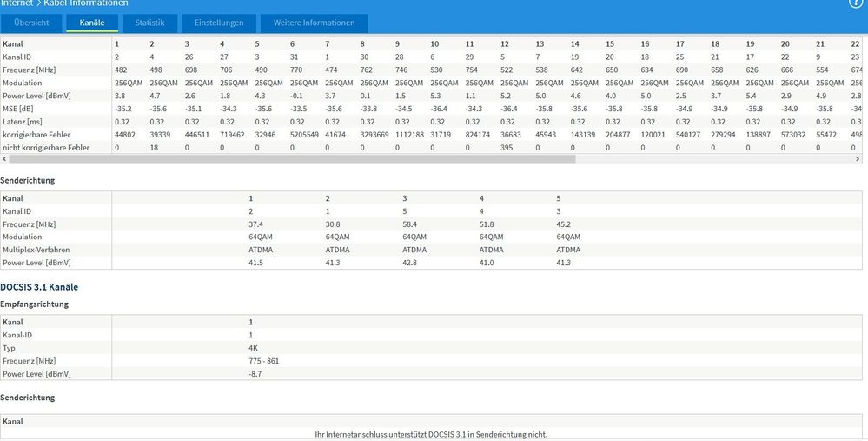This screenshot has height=441, width=868.
Task: Click the 'korrigierbare Fehler' row label
Action: (x=36, y=135)
